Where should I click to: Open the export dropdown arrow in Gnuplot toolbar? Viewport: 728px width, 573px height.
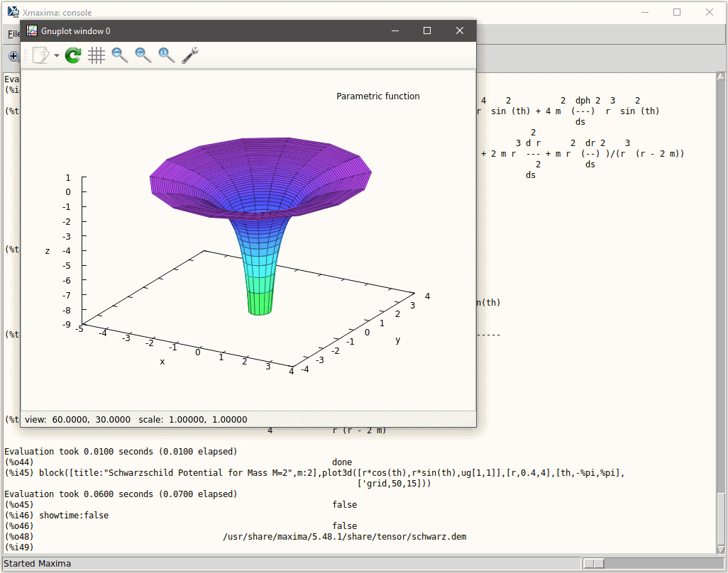pyautogui.click(x=57, y=56)
